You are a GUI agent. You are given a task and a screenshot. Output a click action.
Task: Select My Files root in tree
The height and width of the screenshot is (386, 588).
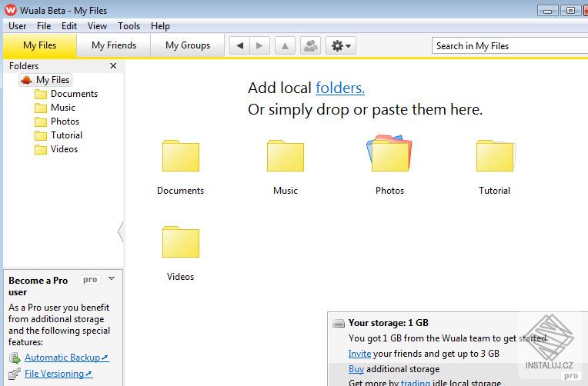[45, 80]
